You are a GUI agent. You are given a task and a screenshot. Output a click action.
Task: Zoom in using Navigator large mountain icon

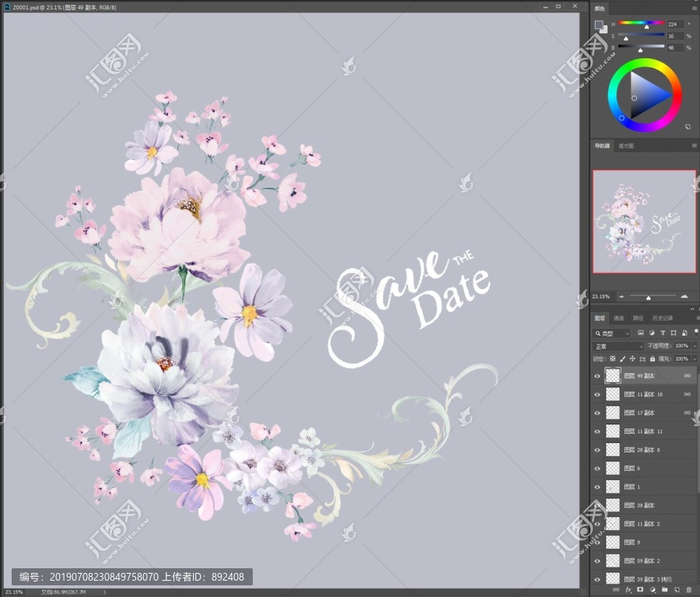coord(684,296)
